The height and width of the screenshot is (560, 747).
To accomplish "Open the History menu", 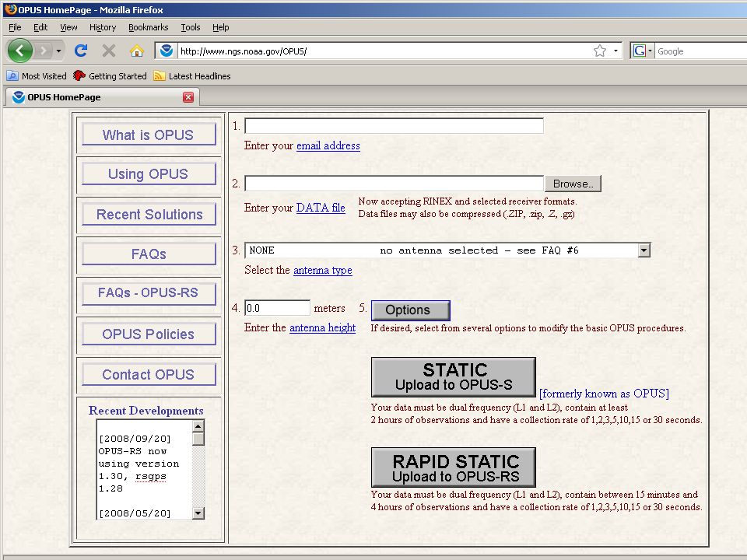I will point(103,27).
